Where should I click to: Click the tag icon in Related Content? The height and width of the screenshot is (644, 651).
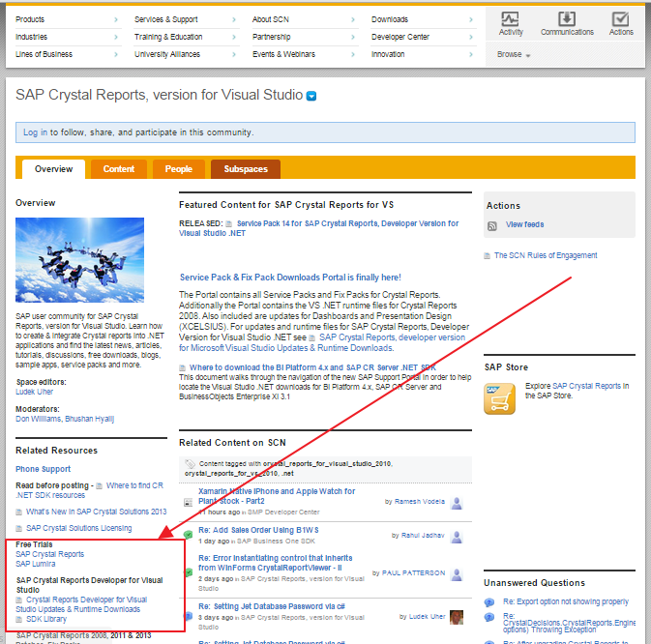pos(190,463)
